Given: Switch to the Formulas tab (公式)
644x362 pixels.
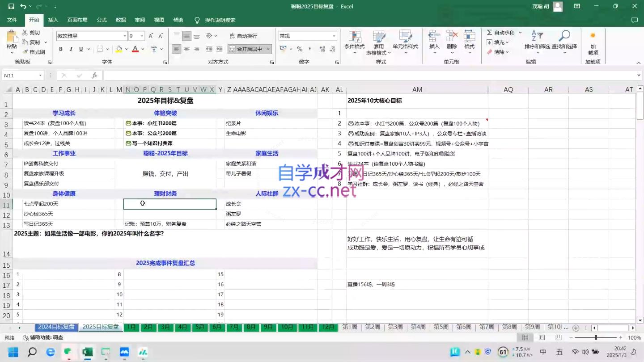Looking at the screenshot, I should (x=102, y=20).
